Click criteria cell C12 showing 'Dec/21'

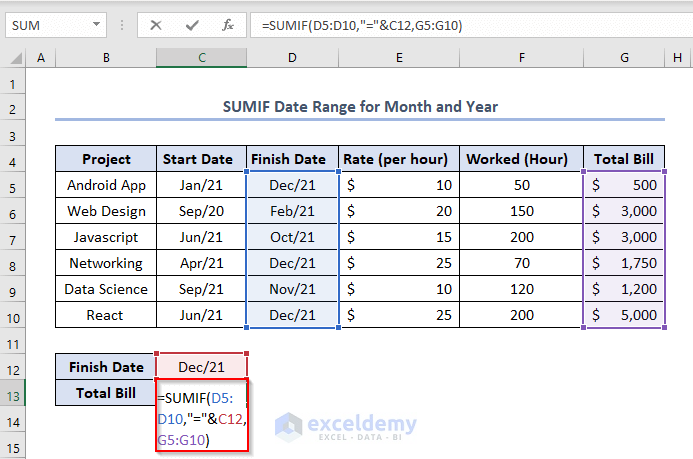202,367
